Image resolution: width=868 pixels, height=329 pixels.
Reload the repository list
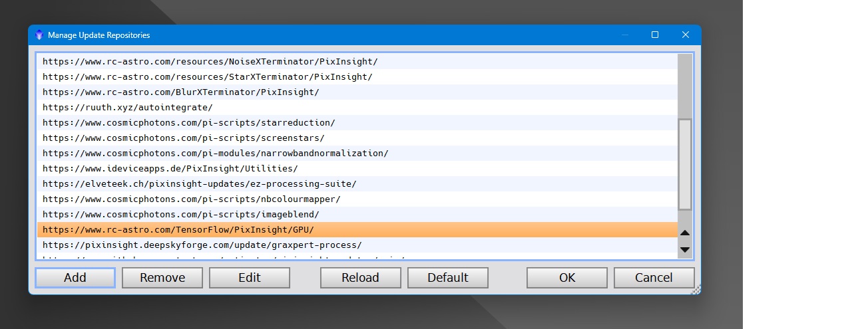coord(361,278)
